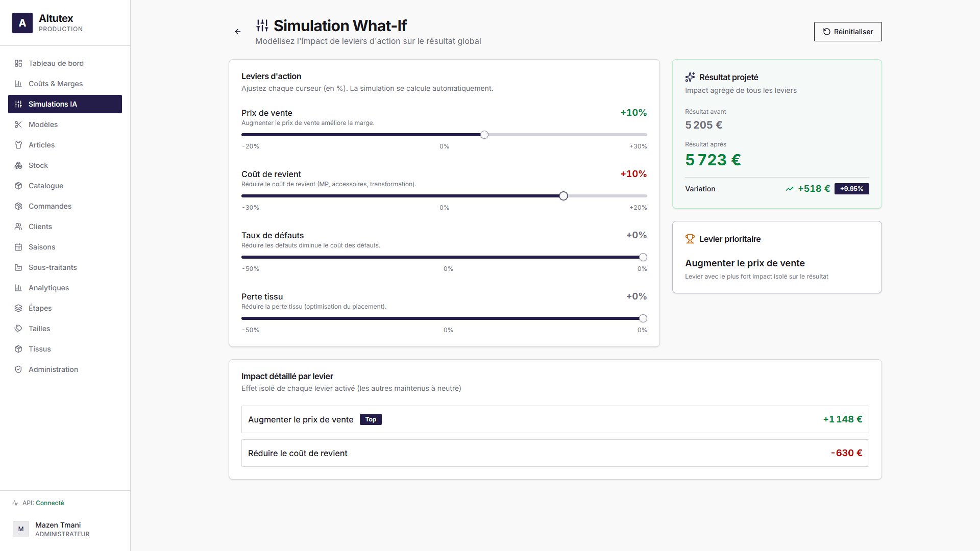Click the Levier prioritaire trophy icon
The height and width of the screenshot is (551, 980).
(x=690, y=239)
